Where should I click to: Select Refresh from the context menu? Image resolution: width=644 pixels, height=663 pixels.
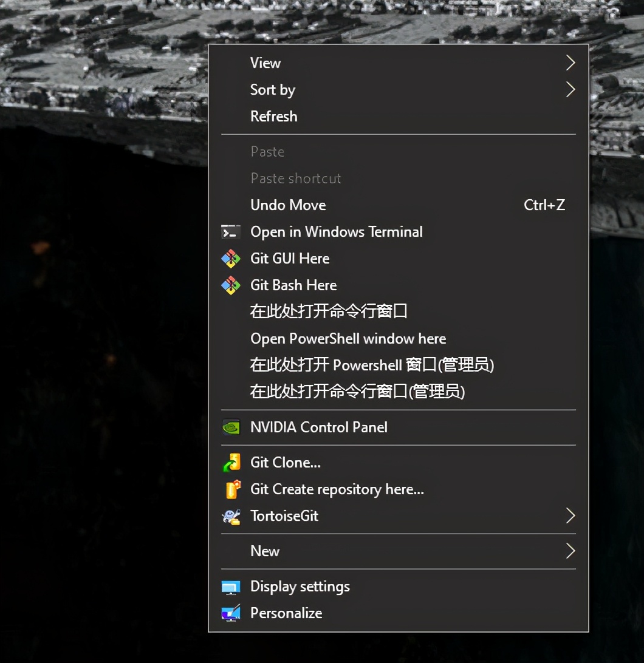click(273, 116)
